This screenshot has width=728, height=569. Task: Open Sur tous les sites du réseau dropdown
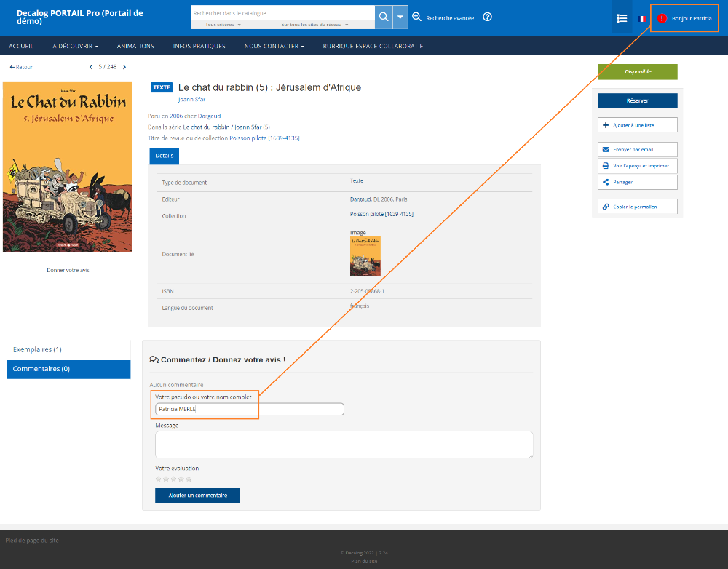(314, 25)
